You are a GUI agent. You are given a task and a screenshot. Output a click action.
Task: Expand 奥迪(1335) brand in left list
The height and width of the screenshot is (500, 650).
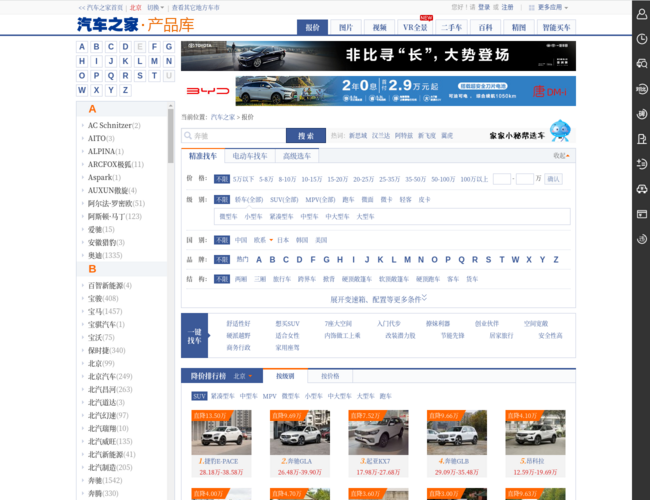coord(105,255)
